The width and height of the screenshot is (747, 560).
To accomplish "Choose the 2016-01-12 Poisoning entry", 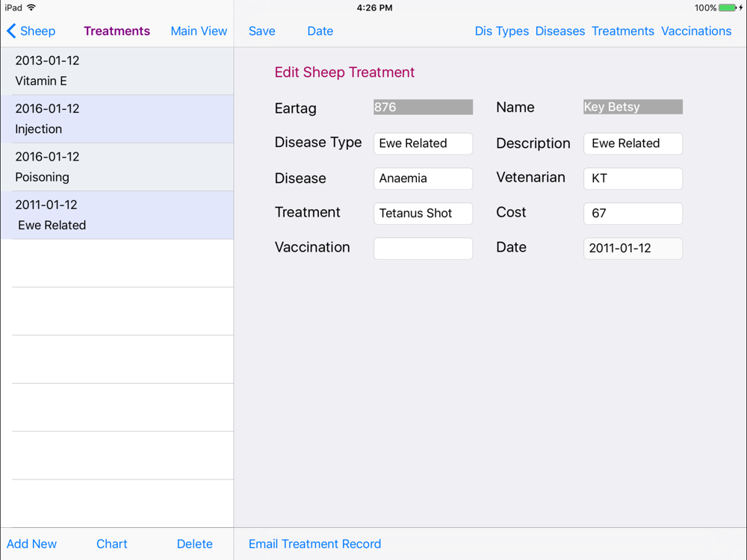I will (117, 167).
